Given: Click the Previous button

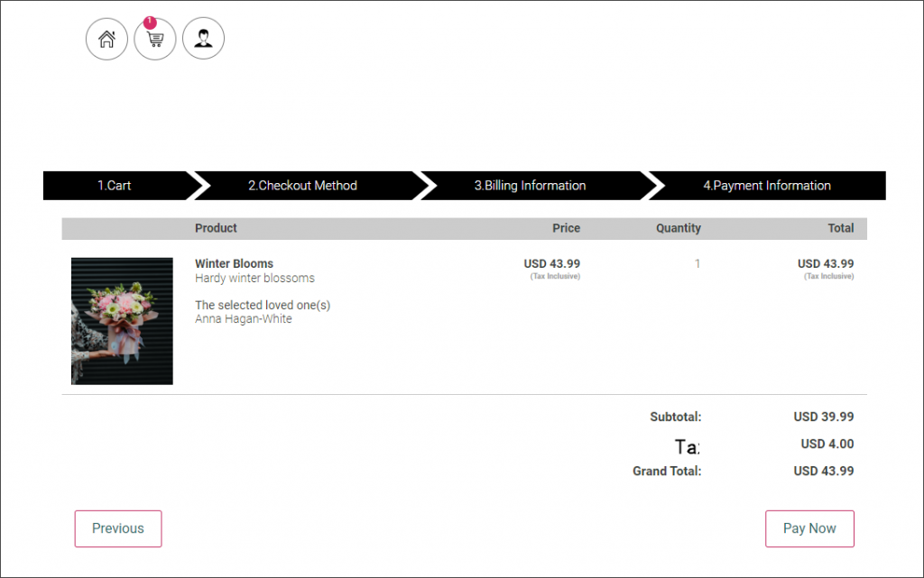Looking at the screenshot, I should pos(118,528).
